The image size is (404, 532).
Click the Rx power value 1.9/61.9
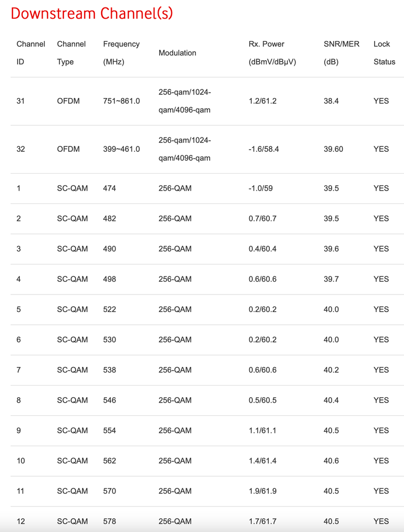point(262,491)
